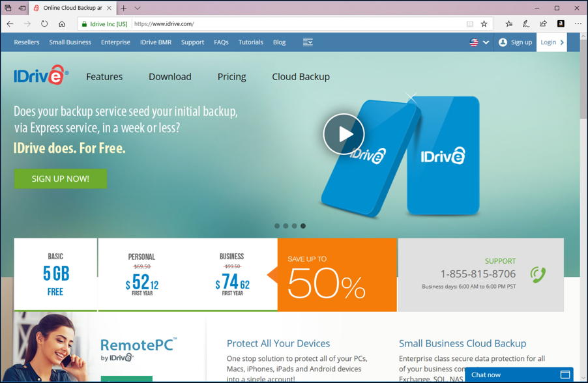Show tabs you've set aside
588x383 pixels.
point(8,8)
